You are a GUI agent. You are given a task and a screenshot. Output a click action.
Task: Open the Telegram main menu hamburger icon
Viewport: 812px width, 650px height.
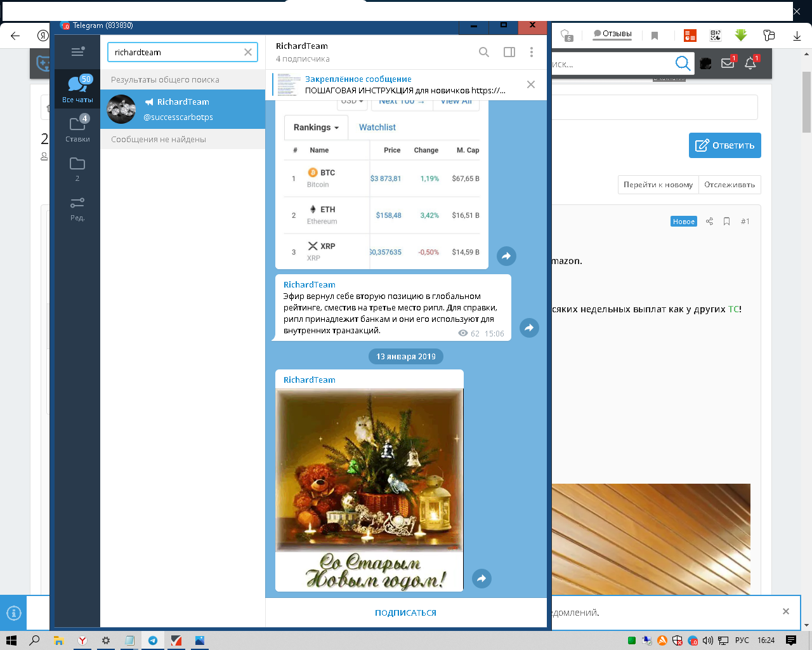(x=77, y=52)
